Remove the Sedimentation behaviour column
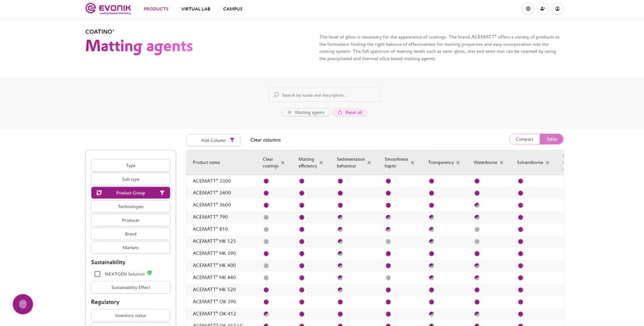 coord(369,163)
